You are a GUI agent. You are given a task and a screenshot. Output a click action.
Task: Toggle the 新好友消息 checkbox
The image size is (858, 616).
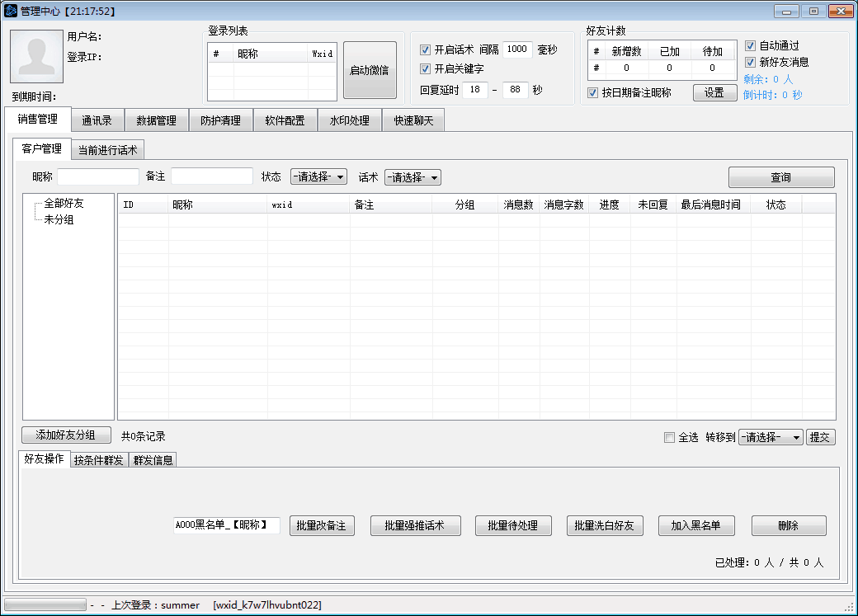pyautogui.click(x=750, y=63)
